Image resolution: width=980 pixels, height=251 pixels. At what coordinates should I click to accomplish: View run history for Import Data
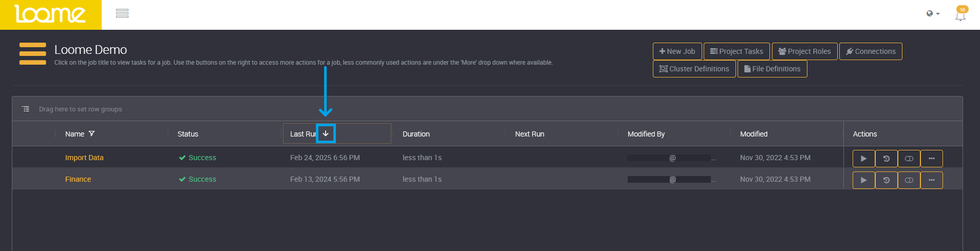[x=886, y=159]
